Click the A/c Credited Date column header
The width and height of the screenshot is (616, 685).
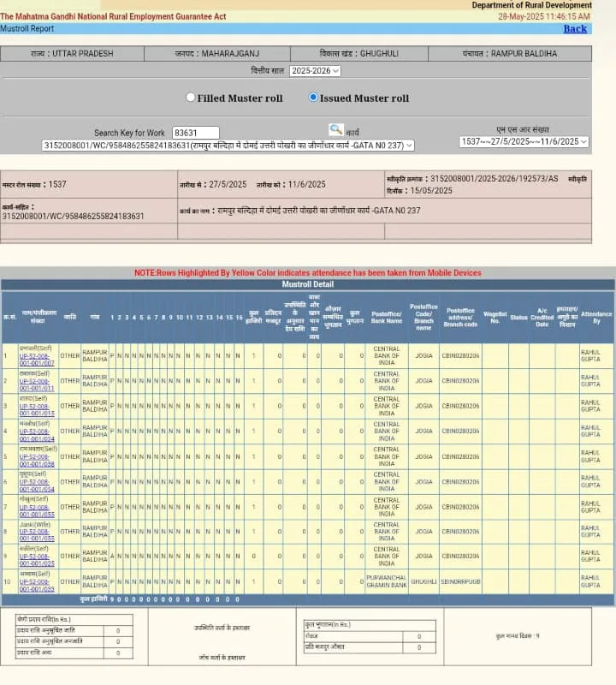pos(542,318)
